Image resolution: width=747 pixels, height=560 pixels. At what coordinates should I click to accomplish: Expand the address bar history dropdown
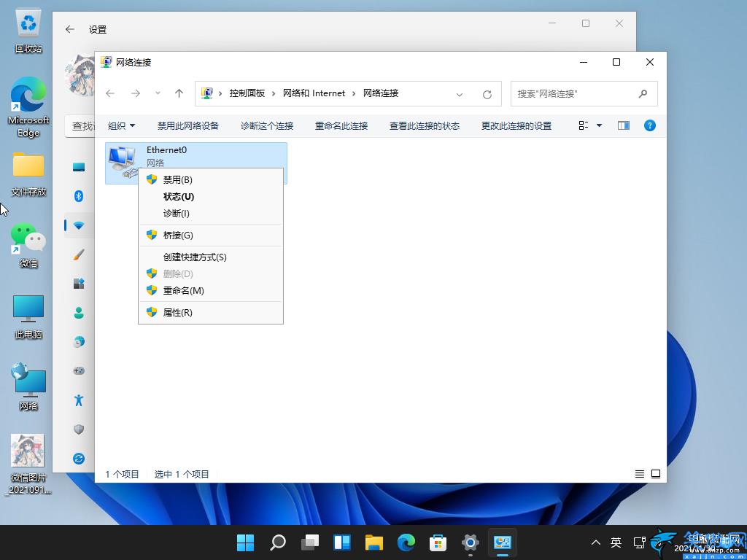tap(460, 94)
